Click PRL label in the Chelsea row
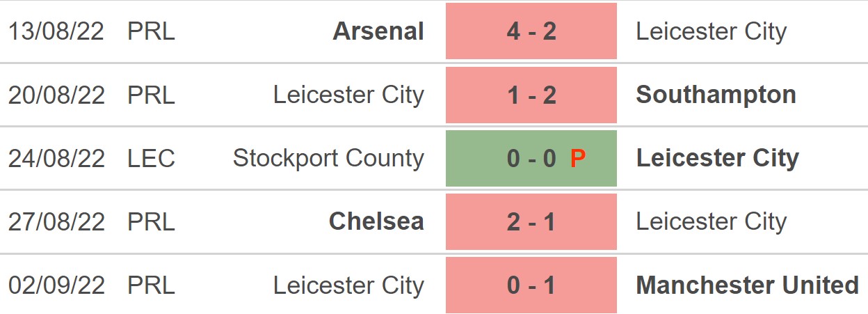The width and height of the screenshot is (868, 314). 151,221
